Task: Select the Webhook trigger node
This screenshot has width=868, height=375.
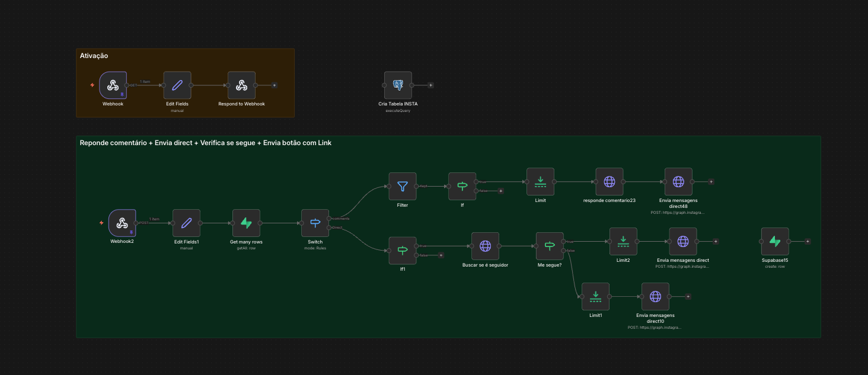Action: [113, 85]
